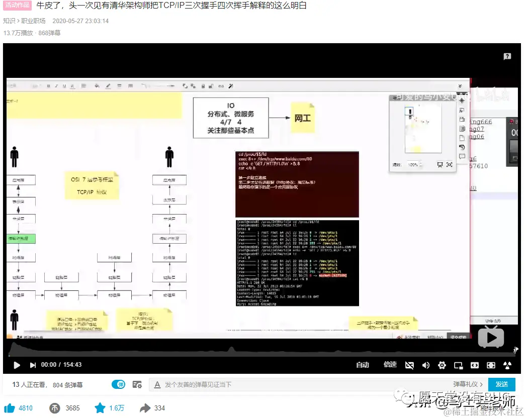Mute the video volume speaker icon
Image resolution: width=527 pixels, height=420 pixels.
click(425, 365)
